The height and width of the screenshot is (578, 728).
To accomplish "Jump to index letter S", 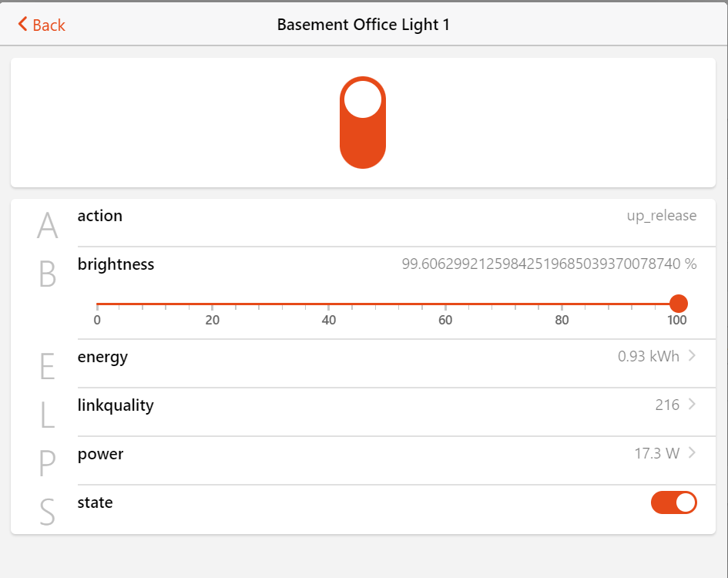I will [x=48, y=512].
